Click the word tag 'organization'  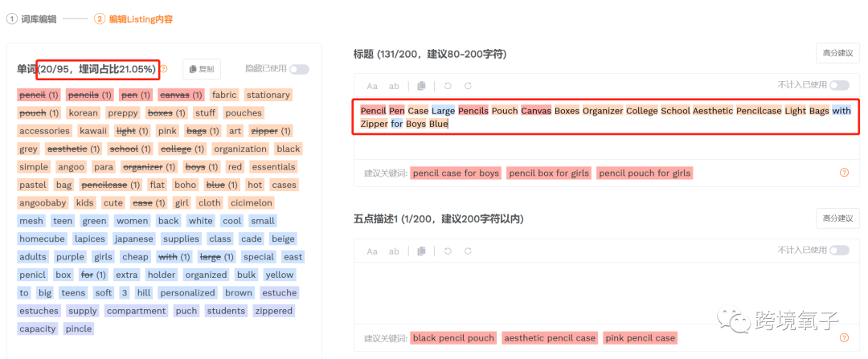click(240, 149)
